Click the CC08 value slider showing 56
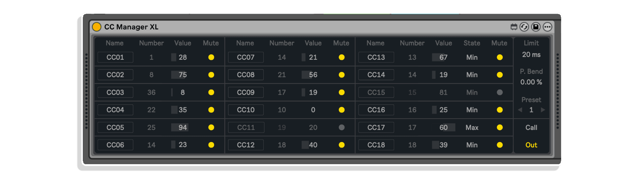 pyautogui.click(x=313, y=75)
